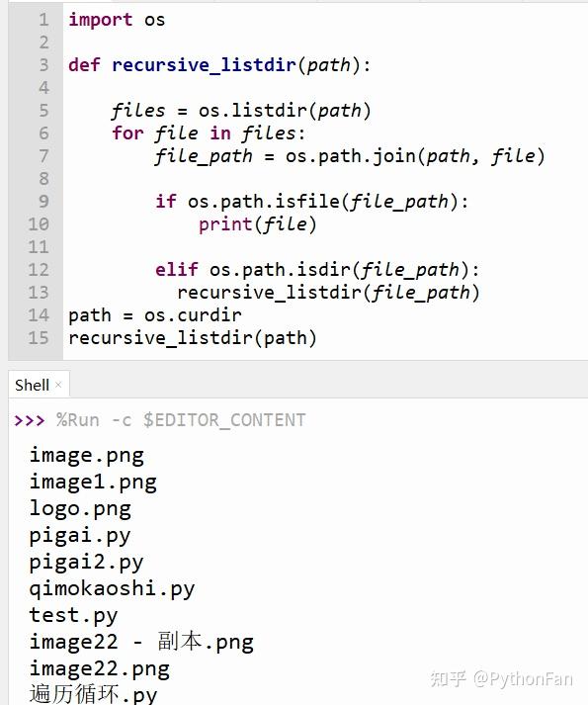Click line number 8 in the gutter
588x705 pixels.
click(43, 179)
